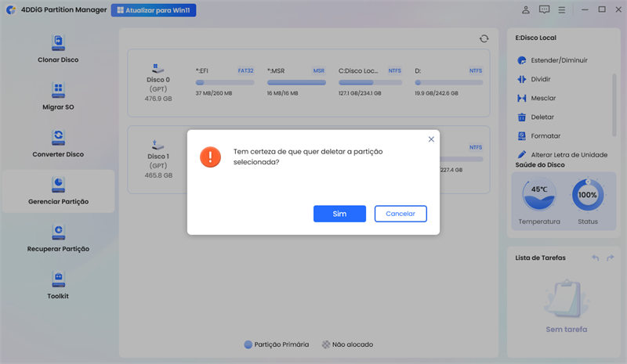Select the Formatar operation
This screenshot has height=364, width=627.
pos(545,136)
